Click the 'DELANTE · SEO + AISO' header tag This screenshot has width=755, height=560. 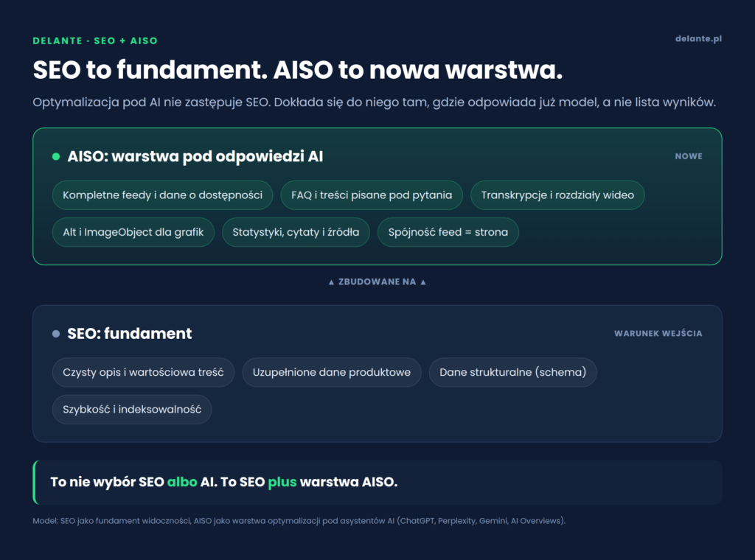click(95, 41)
